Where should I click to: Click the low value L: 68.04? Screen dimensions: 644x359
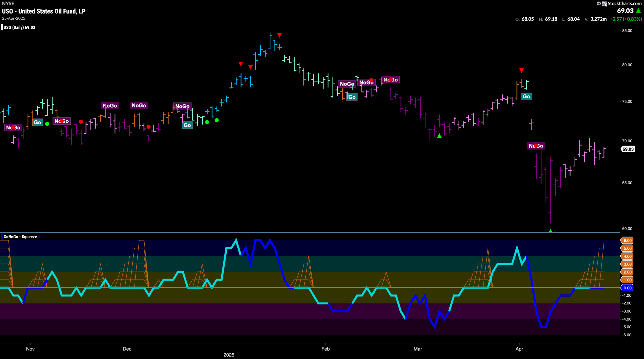[571, 19]
